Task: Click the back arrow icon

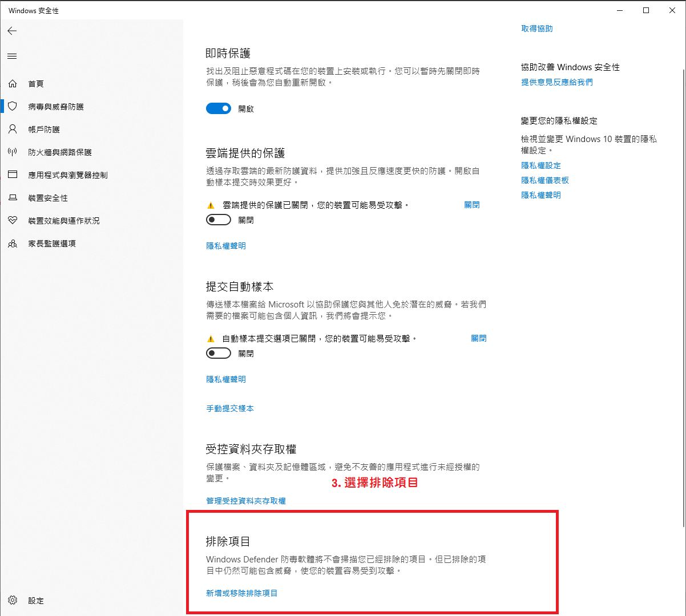Action: [x=12, y=31]
